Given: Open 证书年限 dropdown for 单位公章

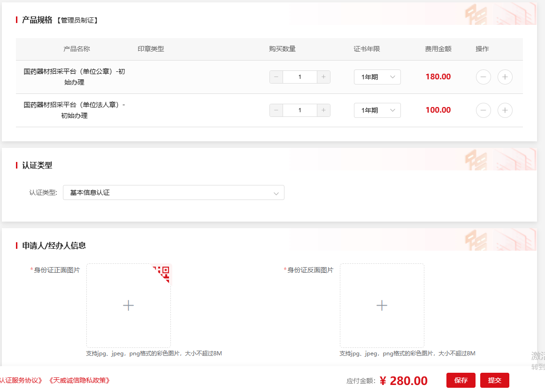Looking at the screenshot, I should tap(377, 77).
